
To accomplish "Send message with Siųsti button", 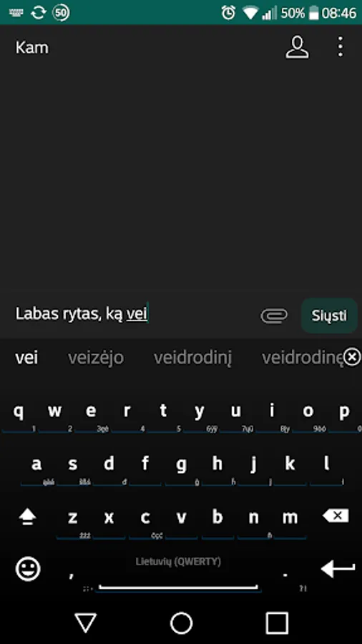I will tap(329, 316).
